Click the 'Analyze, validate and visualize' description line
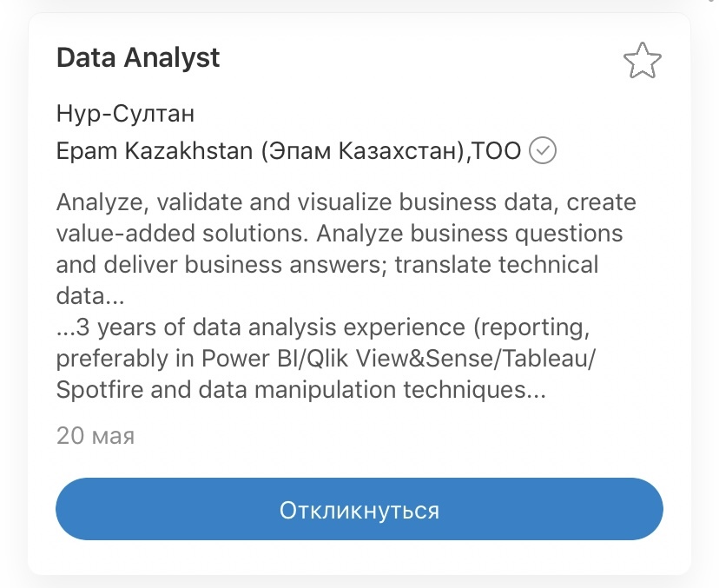Screen dimensions: 719x588 (346, 202)
